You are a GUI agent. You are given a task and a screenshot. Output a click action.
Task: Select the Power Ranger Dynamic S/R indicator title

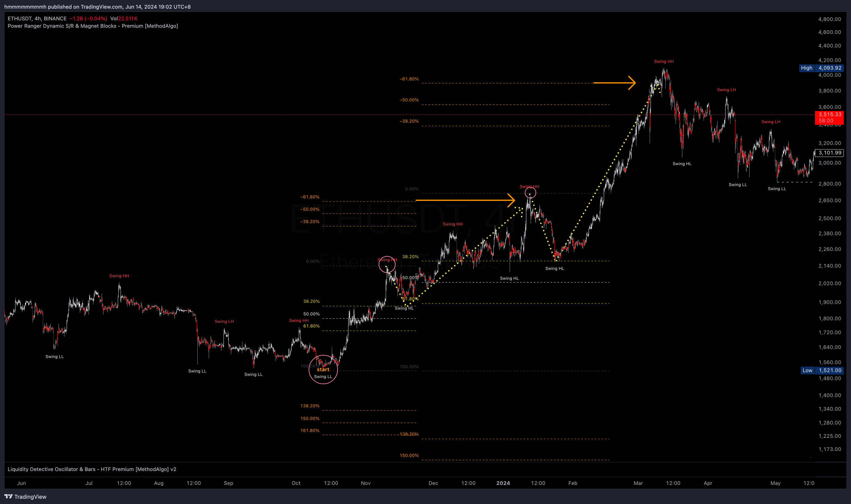pyautogui.click(x=92, y=26)
